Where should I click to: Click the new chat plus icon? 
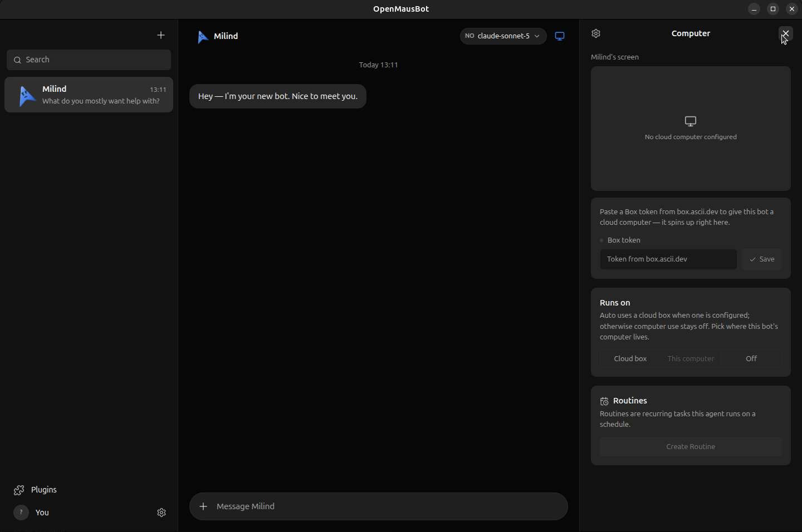click(x=161, y=35)
